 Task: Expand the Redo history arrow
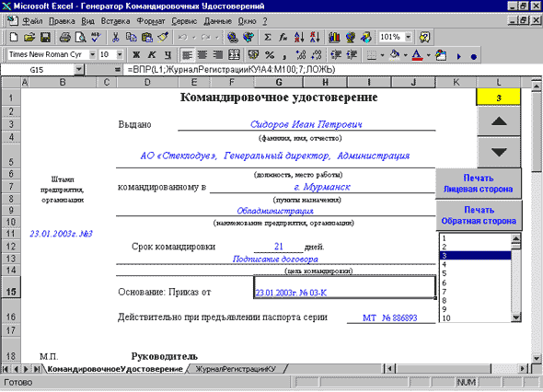[x=217, y=37]
